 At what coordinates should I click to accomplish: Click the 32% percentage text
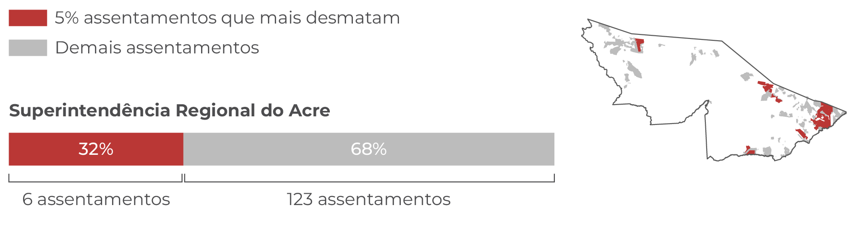coord(96,149)
